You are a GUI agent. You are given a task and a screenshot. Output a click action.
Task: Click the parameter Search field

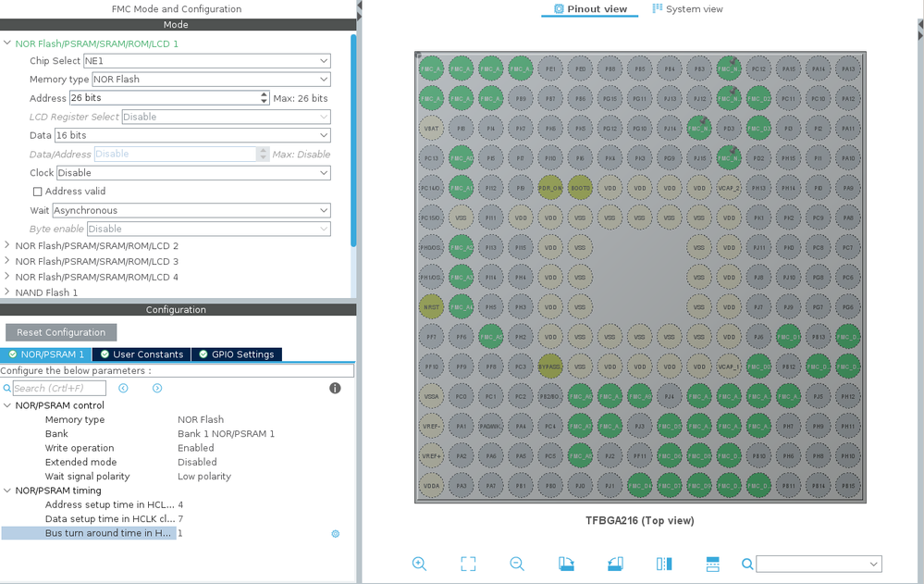point(59,388)
